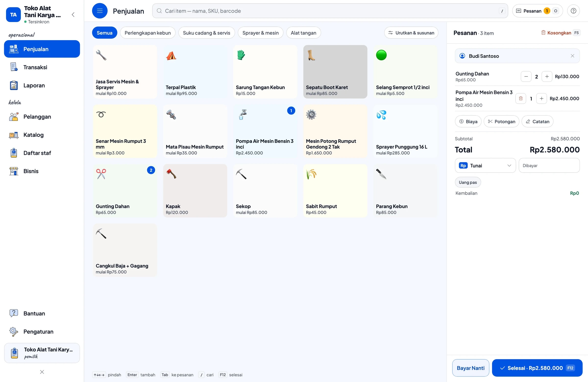
Task: Increase Pompa Air Mesin Bensin quantity
Action: pyautogui.click(x=541, y=99)
